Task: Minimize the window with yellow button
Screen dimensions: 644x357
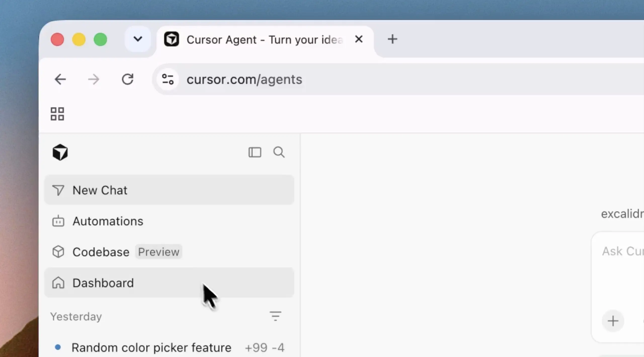Action: [x=79, y=39]
